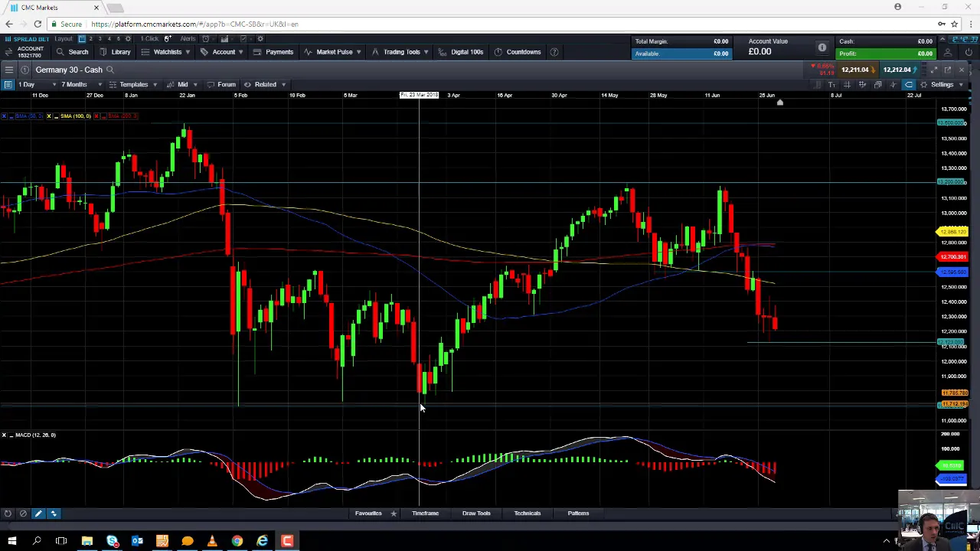Click the stacked windows chart icon
This screenshot has height=551, width=980.
click(x=877, y=84)
